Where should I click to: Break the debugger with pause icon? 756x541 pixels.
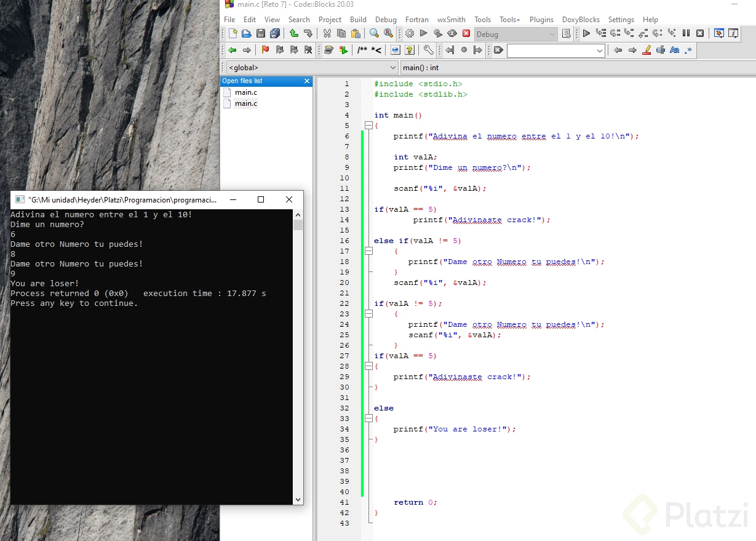pos(686,33)
